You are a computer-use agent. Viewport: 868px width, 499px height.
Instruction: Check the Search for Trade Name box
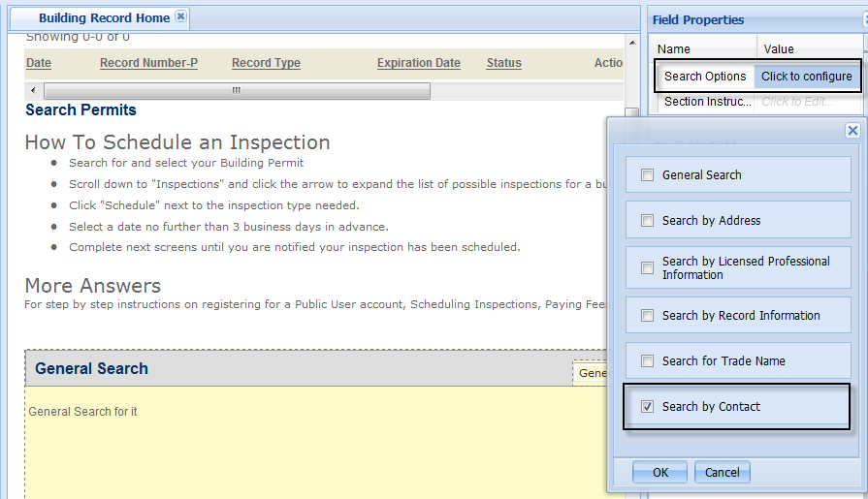[x=648, y=361]
